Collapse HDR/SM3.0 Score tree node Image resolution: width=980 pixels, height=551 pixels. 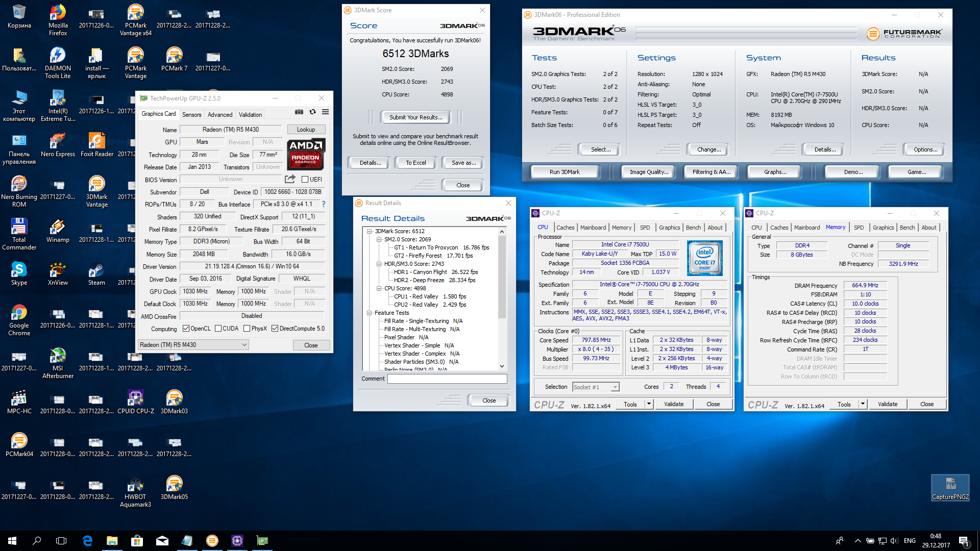click(379, 264)
